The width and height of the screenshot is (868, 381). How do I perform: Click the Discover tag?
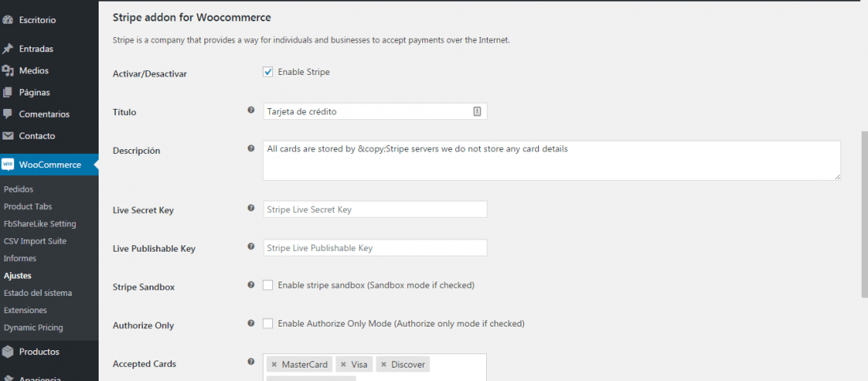[x=403, y=364]
